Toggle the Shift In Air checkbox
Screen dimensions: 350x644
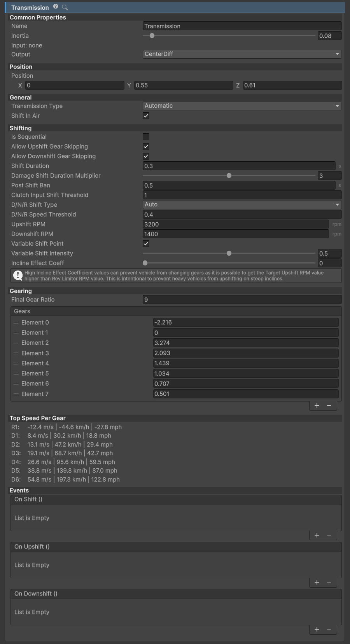146,116
